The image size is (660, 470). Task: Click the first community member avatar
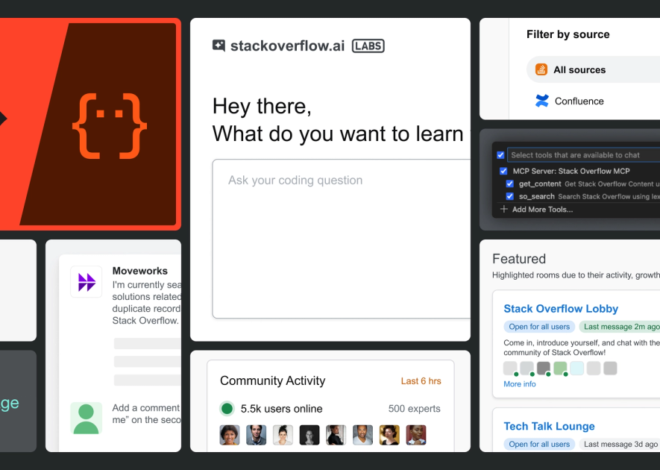230,435
